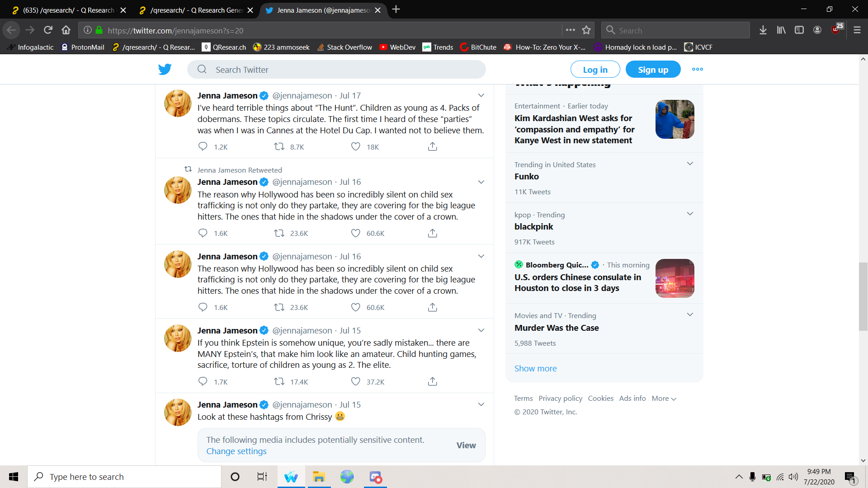Bookmark this page with star icon

586,30
